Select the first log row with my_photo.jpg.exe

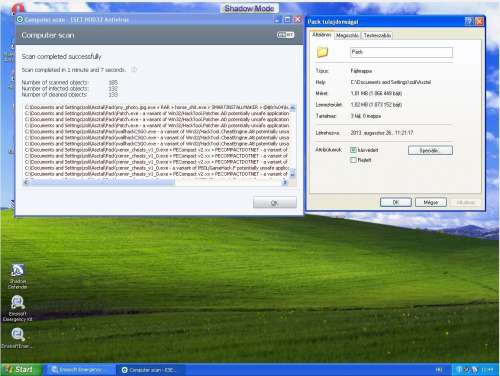coord(157,107)
